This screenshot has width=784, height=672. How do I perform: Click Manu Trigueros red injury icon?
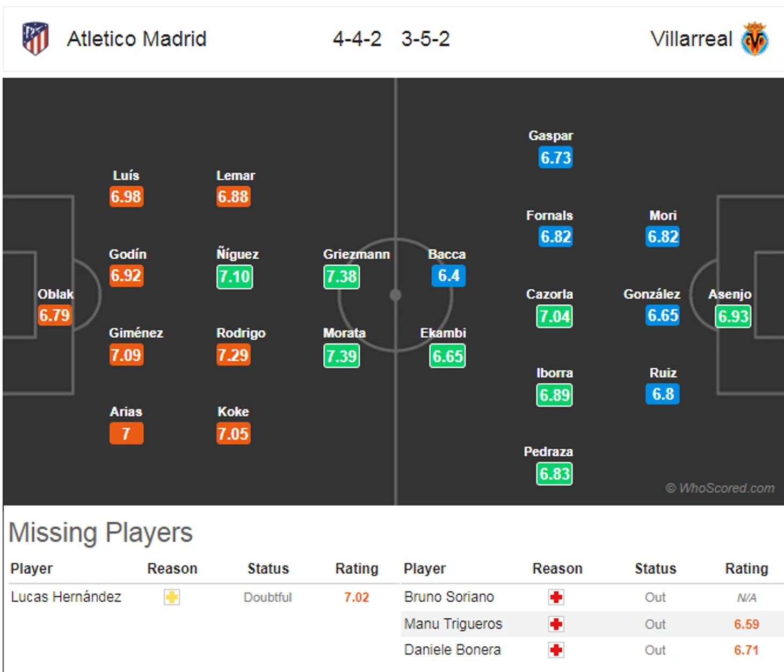pyautogui.click(x=556, y=624)
